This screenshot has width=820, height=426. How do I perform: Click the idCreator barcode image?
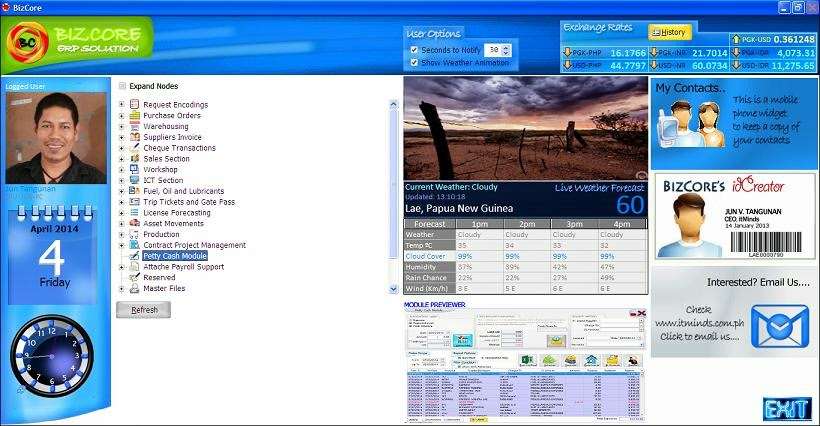click(x=766, y=242)
